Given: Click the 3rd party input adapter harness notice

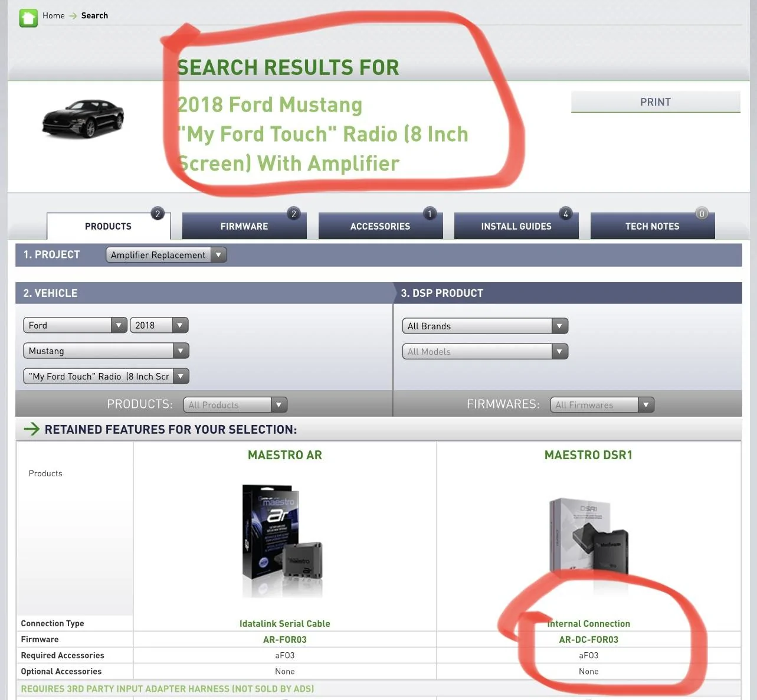Looking at the screenshot, I should point(168,689).
